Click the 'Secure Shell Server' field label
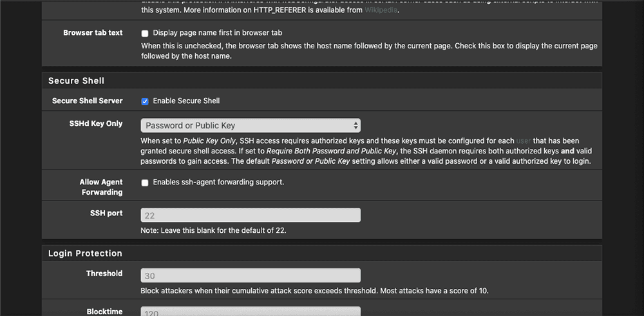 click(x=87, y=101)
